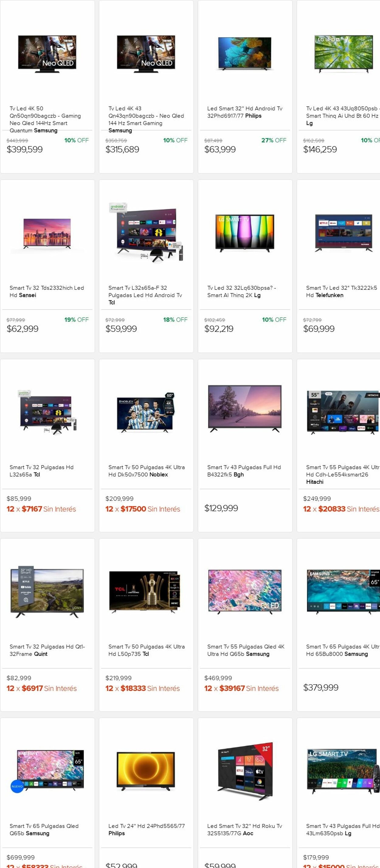Open the Noblex Dk50x7500 TV image
Viewport: 380px width, 868px height.
(x=146, y=412)
